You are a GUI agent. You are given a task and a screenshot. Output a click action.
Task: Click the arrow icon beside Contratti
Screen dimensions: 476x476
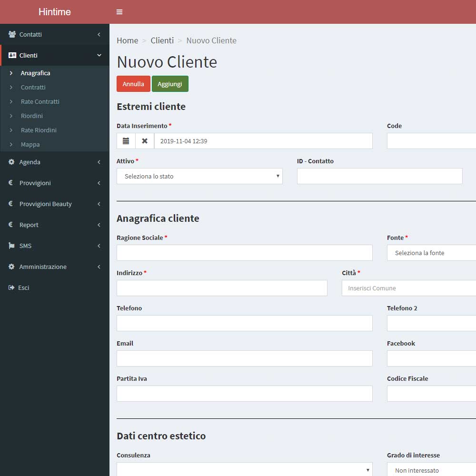(x=11, y=87)
